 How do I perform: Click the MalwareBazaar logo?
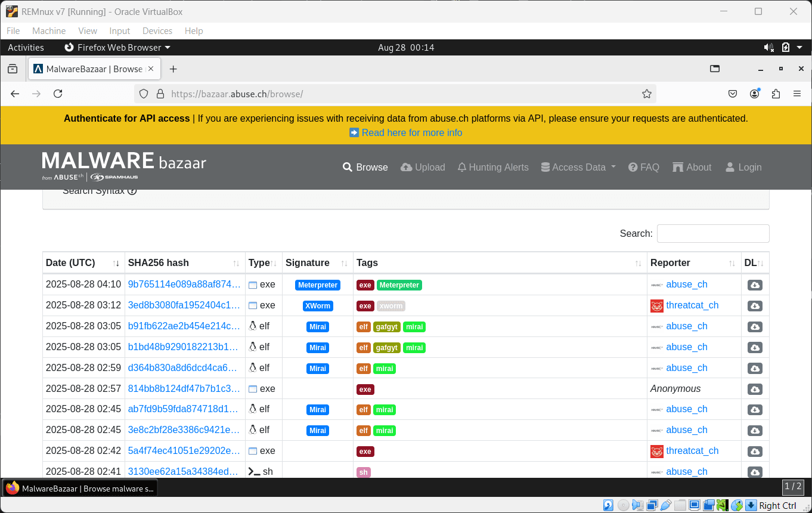[124, 166]
